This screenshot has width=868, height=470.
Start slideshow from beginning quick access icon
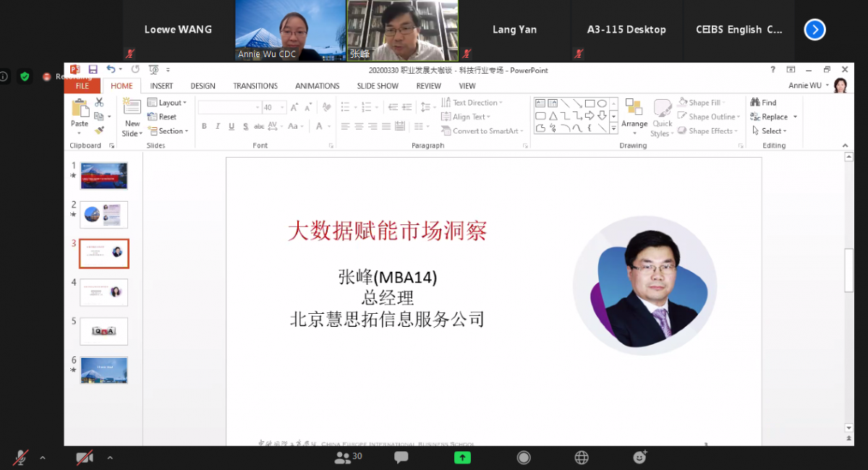click(x=153, y=69)
